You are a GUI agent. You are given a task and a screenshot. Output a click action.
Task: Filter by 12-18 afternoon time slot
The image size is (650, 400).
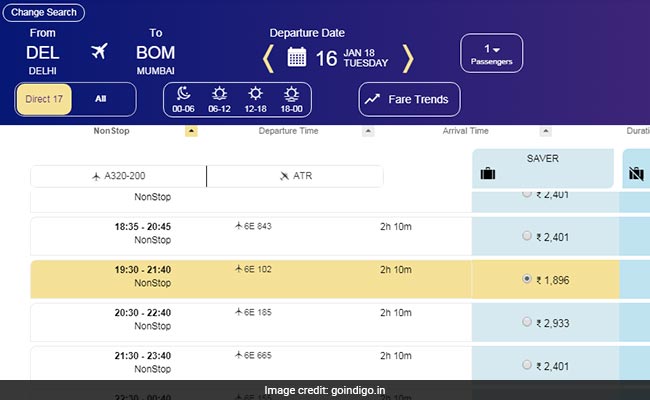click(x=255, y=100)
